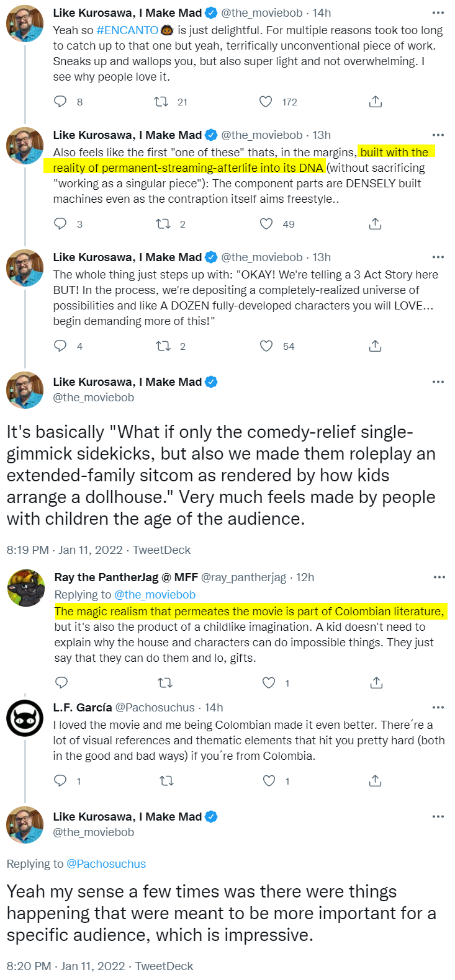455x980 pixels.
Task: Click @the_moviebob mention in Ray's reply
Action: point(155,595)
